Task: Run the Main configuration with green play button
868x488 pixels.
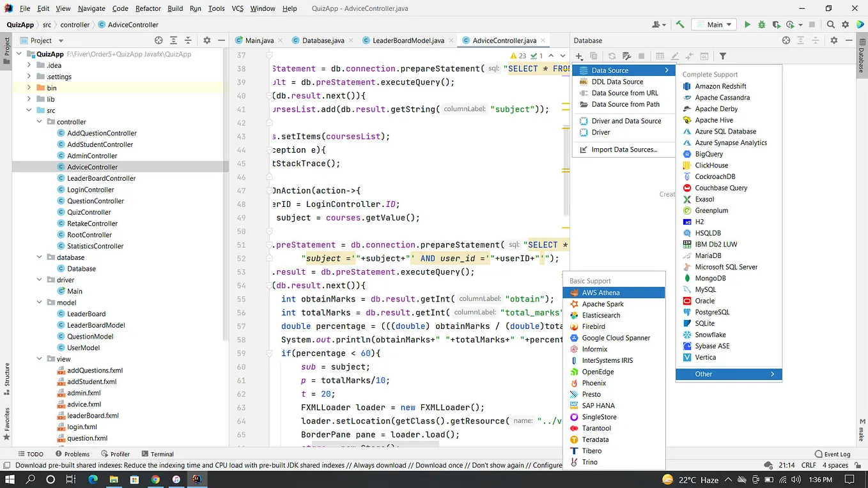Action: pyautogui.click(x=747, y=25)
